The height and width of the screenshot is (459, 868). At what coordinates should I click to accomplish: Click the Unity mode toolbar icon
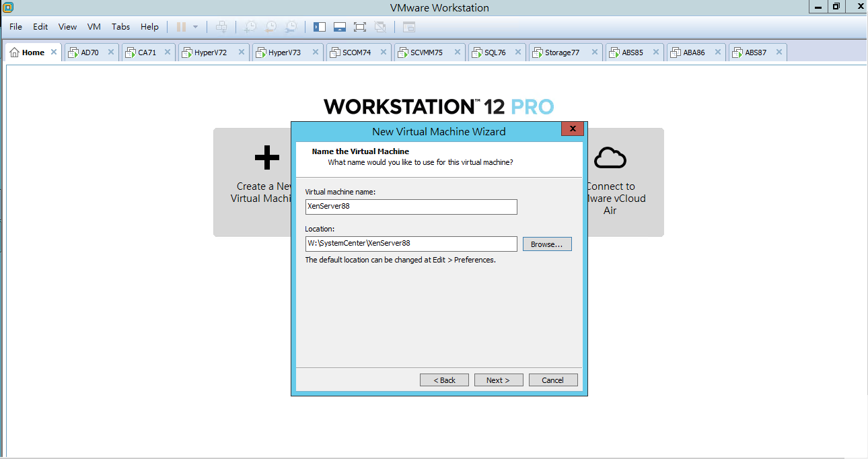pos(380,27)
